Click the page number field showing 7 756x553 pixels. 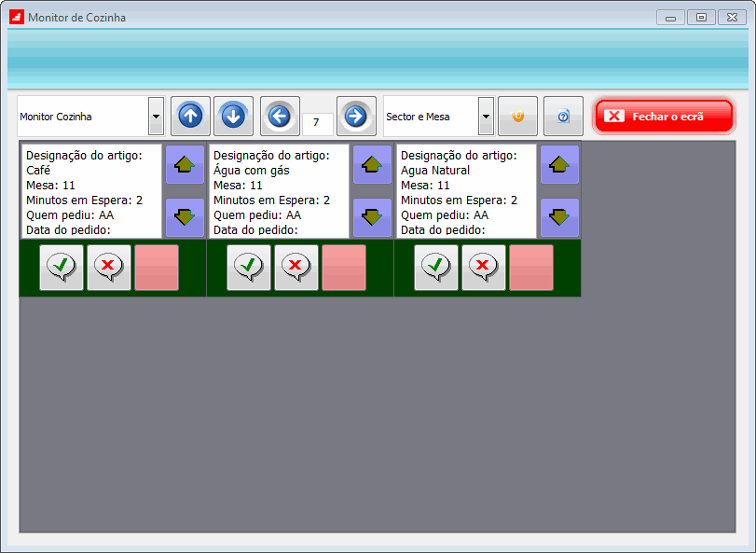click(317, 123)
